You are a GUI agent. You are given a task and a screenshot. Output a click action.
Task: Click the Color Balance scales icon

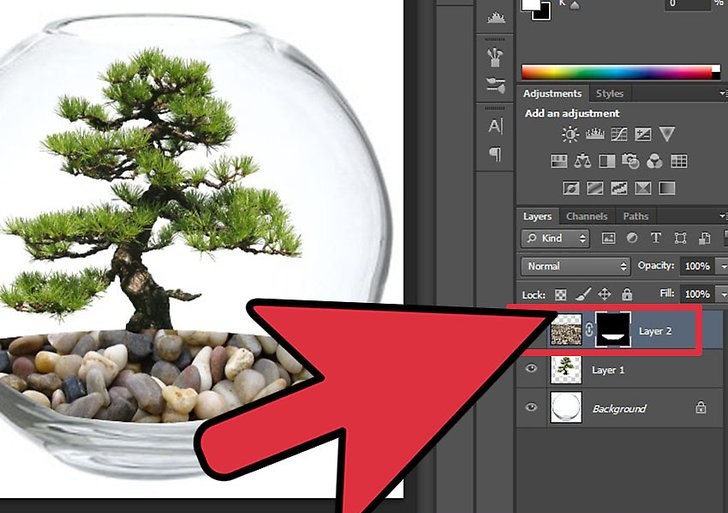[x=582, y=161]
